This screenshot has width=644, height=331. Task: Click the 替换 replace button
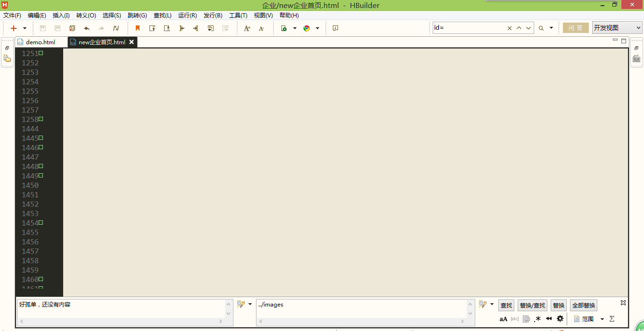[559, 306]
